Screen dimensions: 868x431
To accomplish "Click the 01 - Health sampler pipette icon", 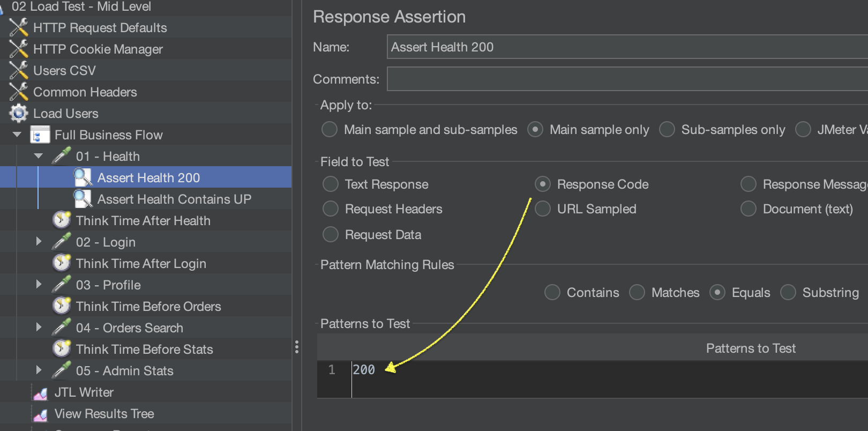I will point(62,156).
